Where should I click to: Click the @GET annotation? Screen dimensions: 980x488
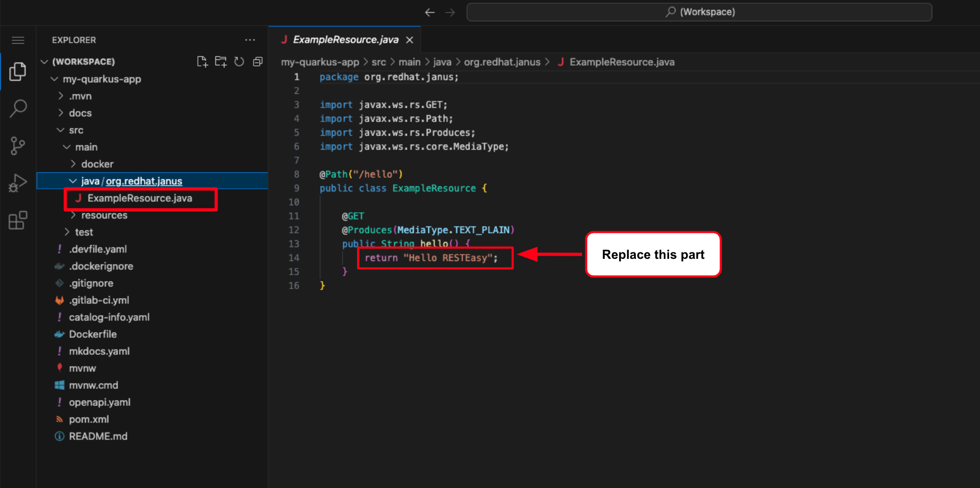tap(353, 216)
